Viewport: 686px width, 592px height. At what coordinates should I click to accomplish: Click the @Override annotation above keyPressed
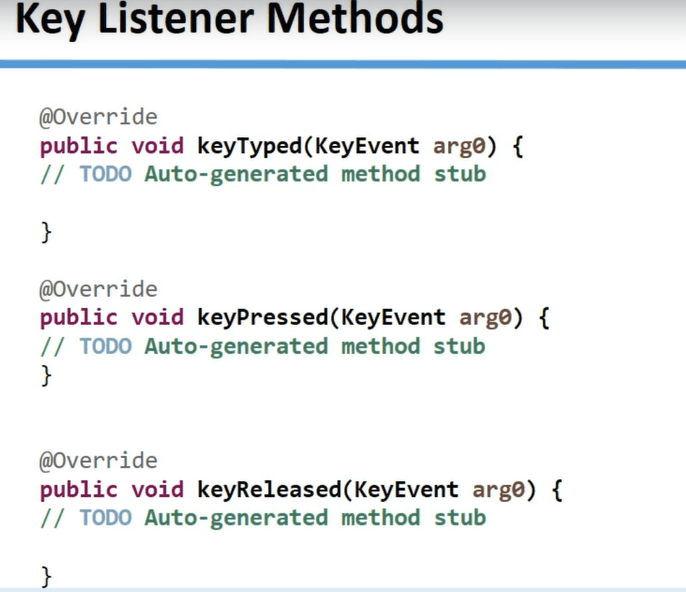(x=98, y=290)
